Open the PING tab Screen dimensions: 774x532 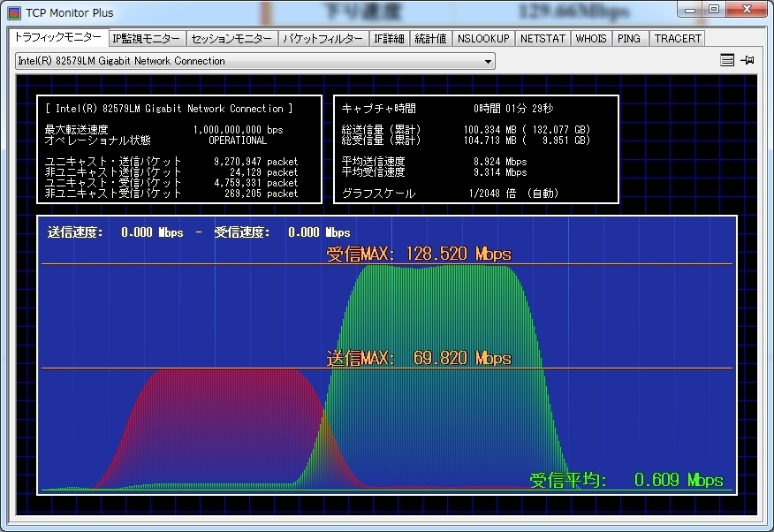tap(629, 39)
